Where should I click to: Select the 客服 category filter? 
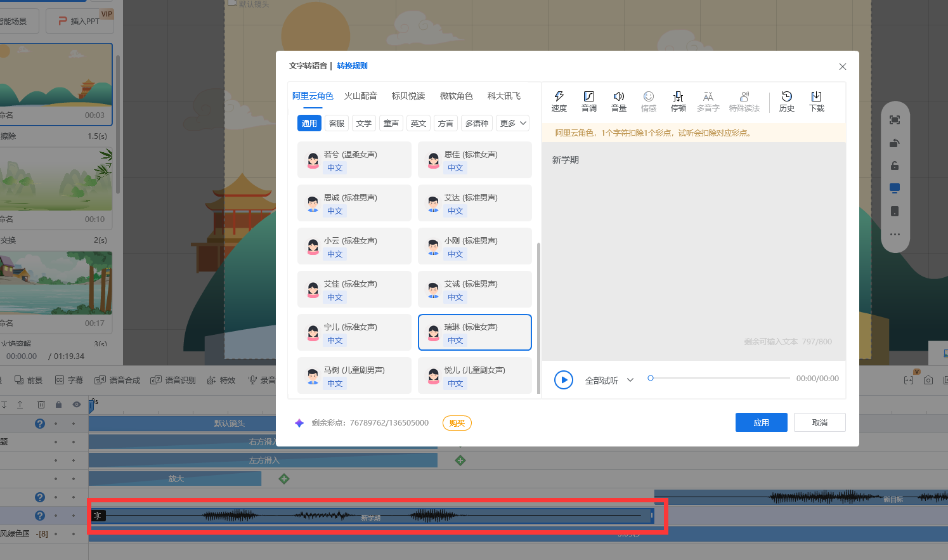336,123
